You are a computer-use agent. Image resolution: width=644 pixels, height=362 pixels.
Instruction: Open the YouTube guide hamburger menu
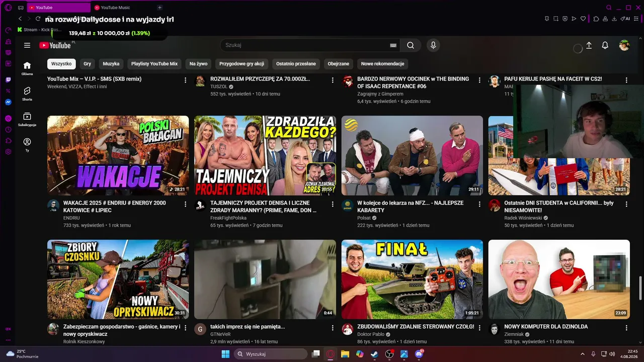pos(27,45)
